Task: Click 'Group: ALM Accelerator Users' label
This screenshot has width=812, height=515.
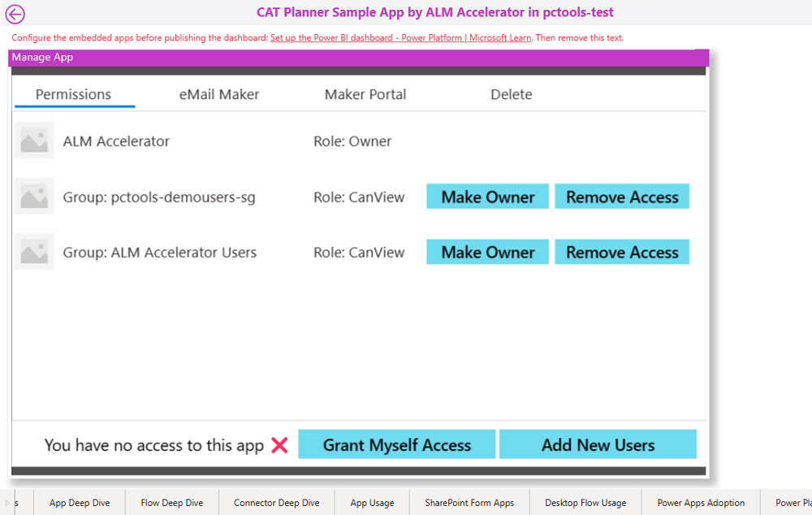Action: click(x=159, y=253)
